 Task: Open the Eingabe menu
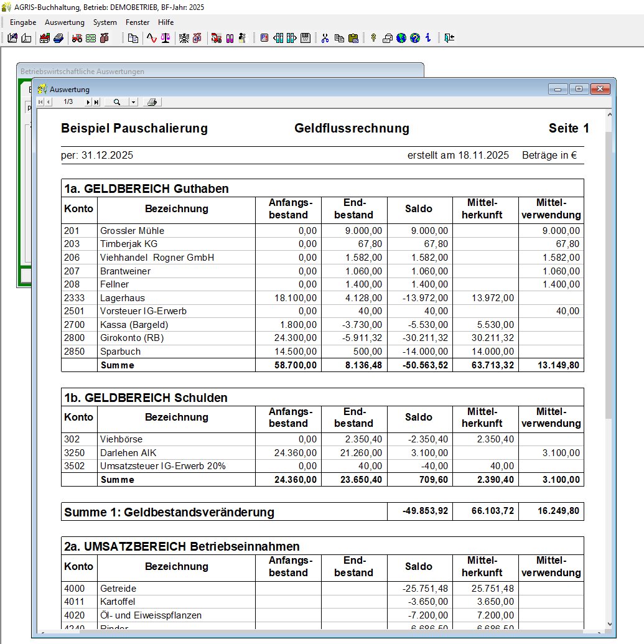tap(23, 22)
